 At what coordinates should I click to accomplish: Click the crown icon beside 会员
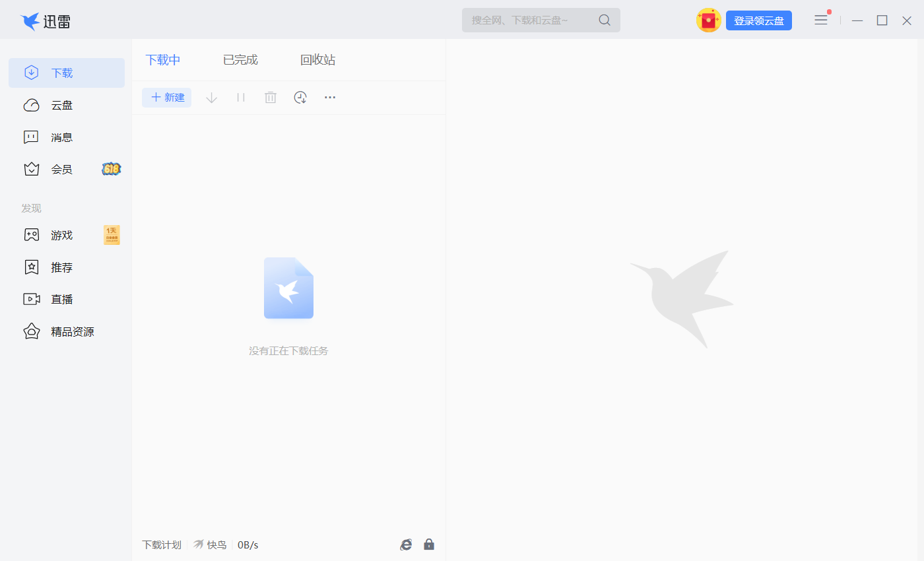31,169
